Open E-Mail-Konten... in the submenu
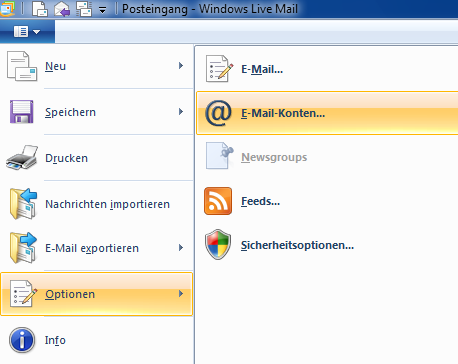The image size is (458, 364). click(x=327, y=113)
